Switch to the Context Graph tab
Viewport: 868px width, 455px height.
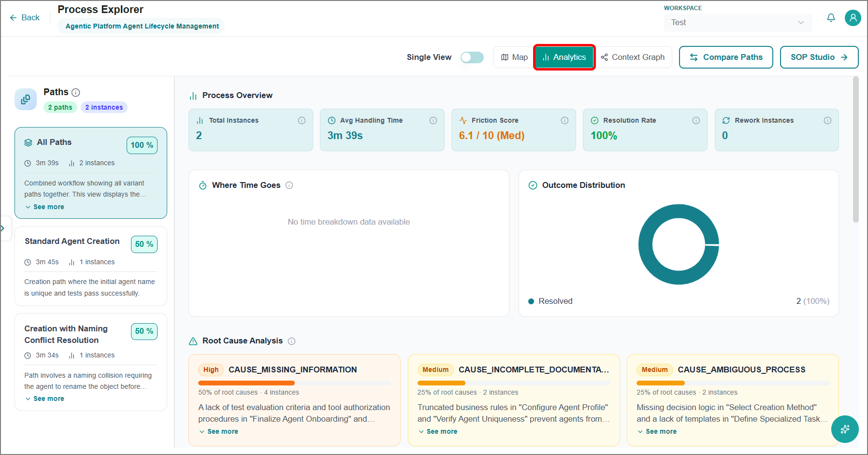point(633,57)
